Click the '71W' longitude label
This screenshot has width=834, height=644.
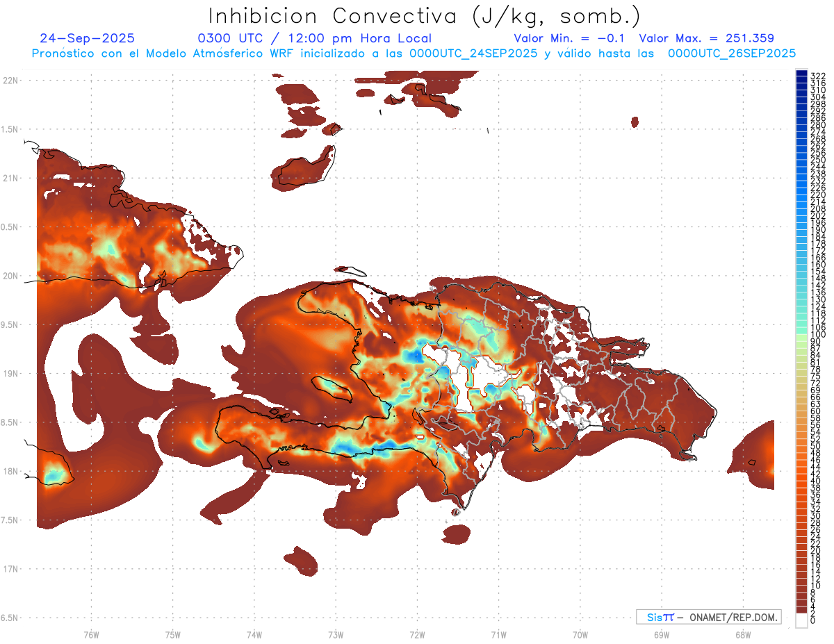(x=498, y=634)
